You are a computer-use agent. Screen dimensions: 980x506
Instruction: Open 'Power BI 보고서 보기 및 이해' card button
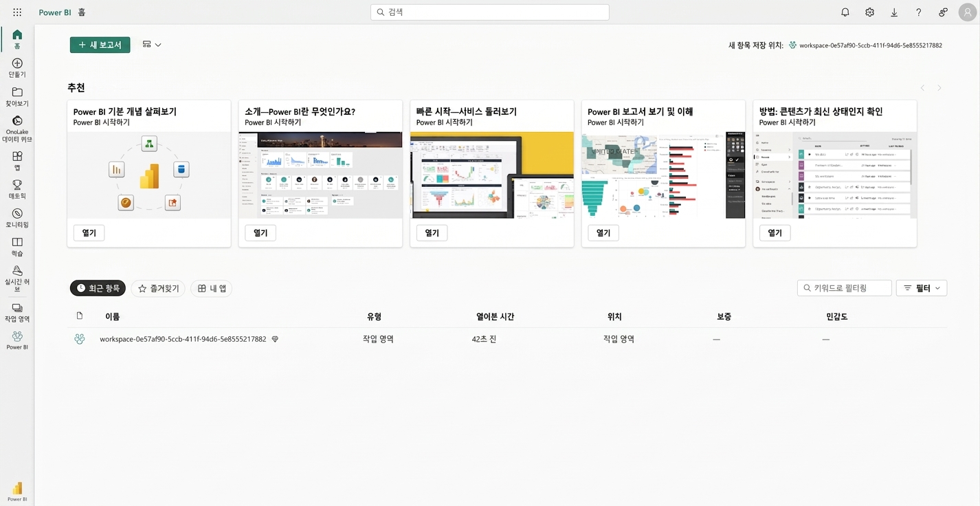603,233
